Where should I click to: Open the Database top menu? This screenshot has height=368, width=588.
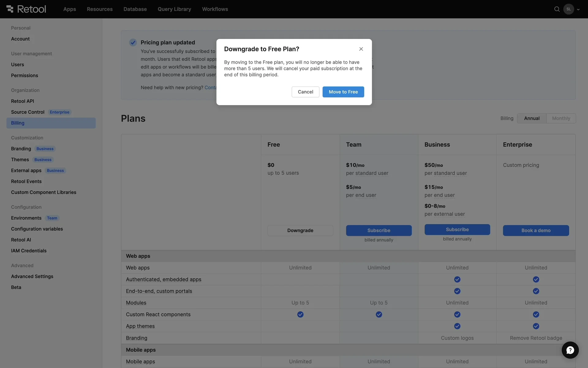135,9
